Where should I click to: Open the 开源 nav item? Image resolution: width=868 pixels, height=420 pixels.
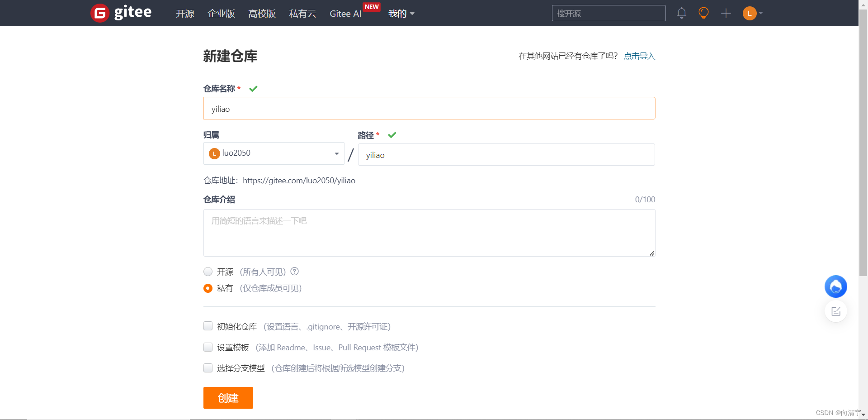tap(185, 14)
